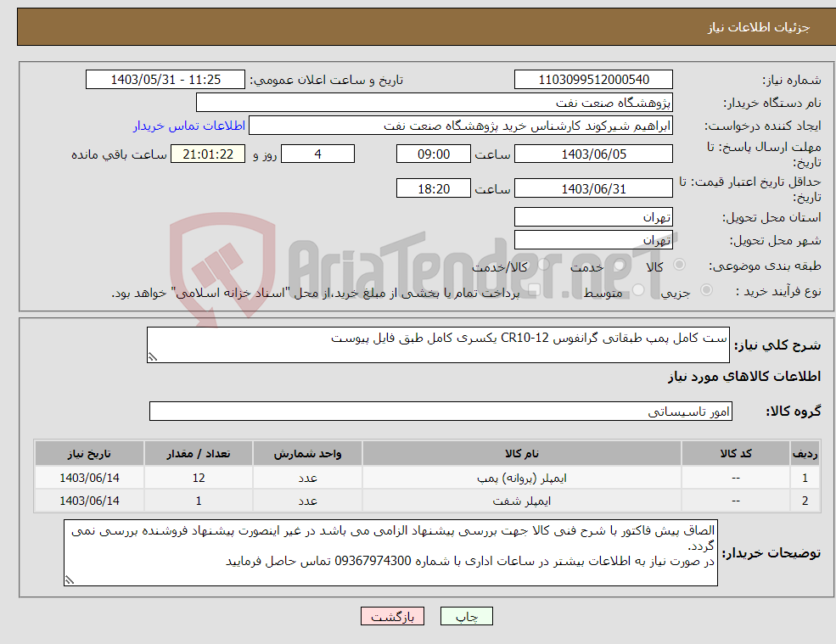This screenshot has width=836, height=644.
Task: Click the نام کالا column header
Action: coord(522,454)
